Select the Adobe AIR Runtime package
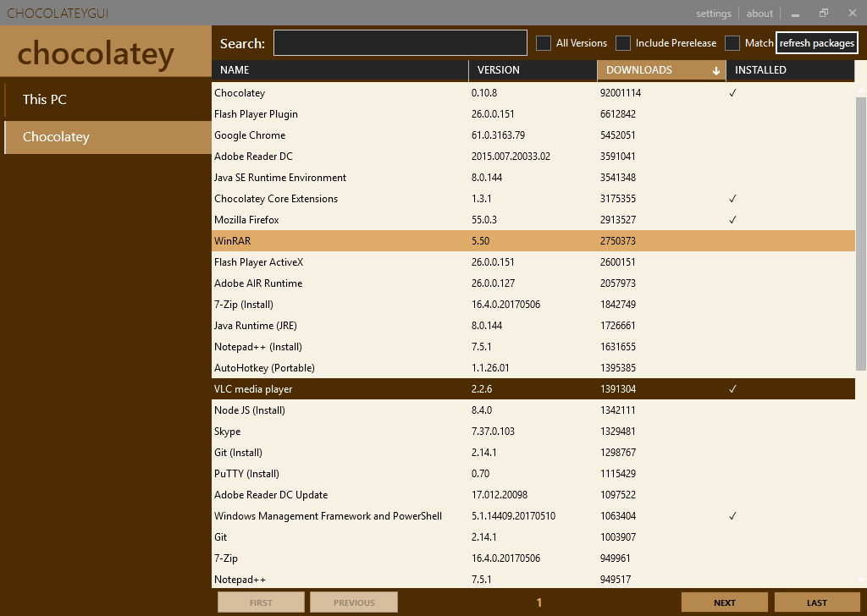This screenshot has height=616, width=867. 533,283
